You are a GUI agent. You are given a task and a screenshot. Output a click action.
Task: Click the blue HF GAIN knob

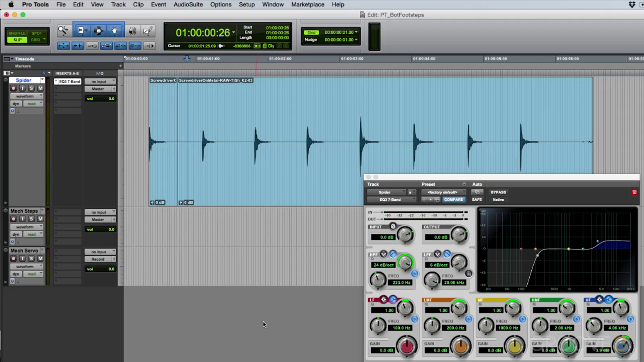click(623, 346)
